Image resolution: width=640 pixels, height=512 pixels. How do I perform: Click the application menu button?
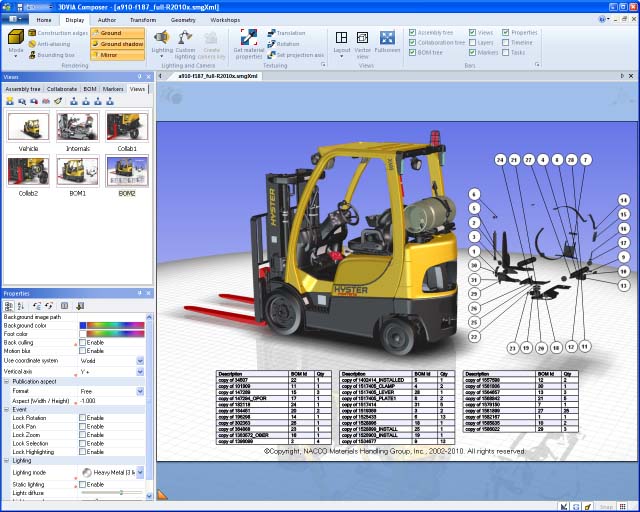[15, 19]
